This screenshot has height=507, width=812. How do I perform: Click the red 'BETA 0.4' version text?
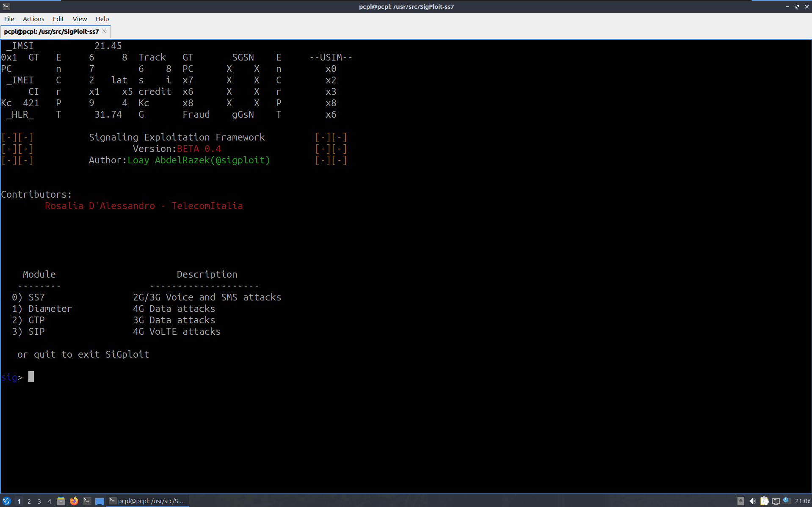coord(199,149)
